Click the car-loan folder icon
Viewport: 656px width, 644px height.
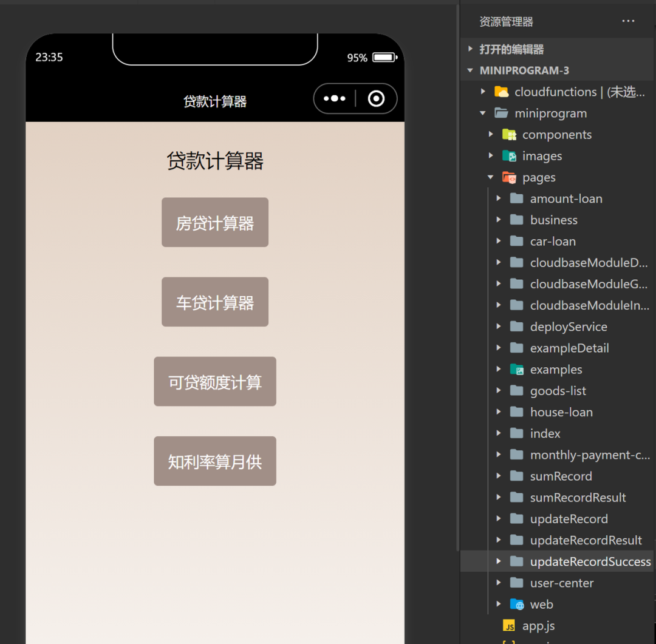click(x=517, y=241)
